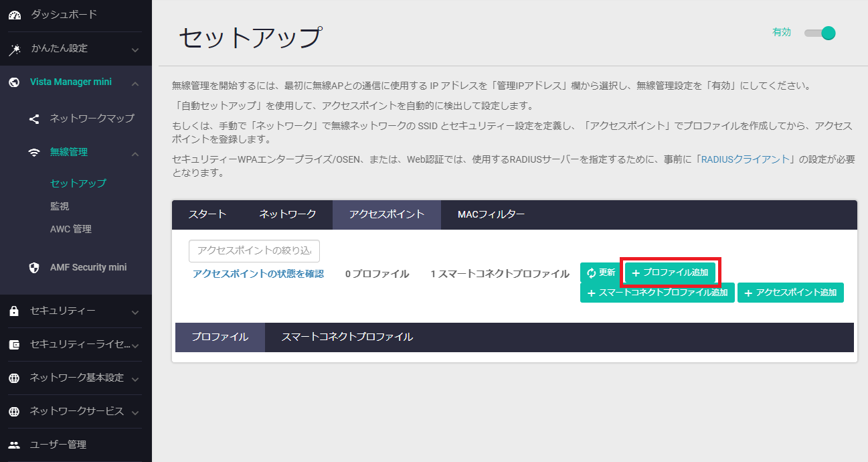Open the RADIUSクライアント link

pyautogui.click(x=745, y=159)
